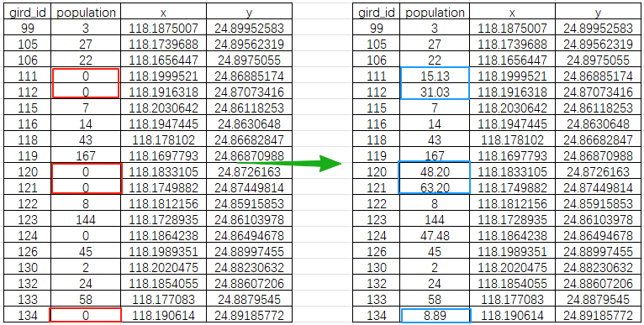This screenshot has height=325, width=644.
Task: Select the 47.48 population cell
Action: tap(435, 235)
